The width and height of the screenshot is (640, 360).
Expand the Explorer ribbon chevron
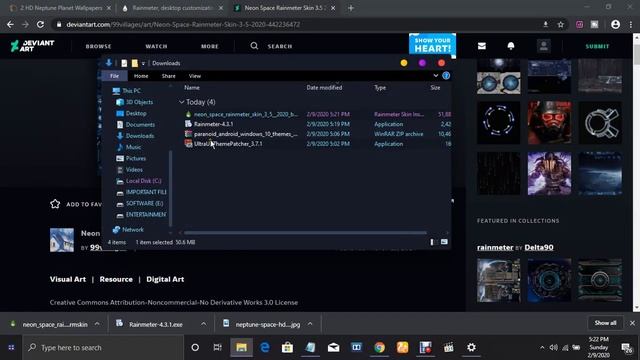coord(436,76)
